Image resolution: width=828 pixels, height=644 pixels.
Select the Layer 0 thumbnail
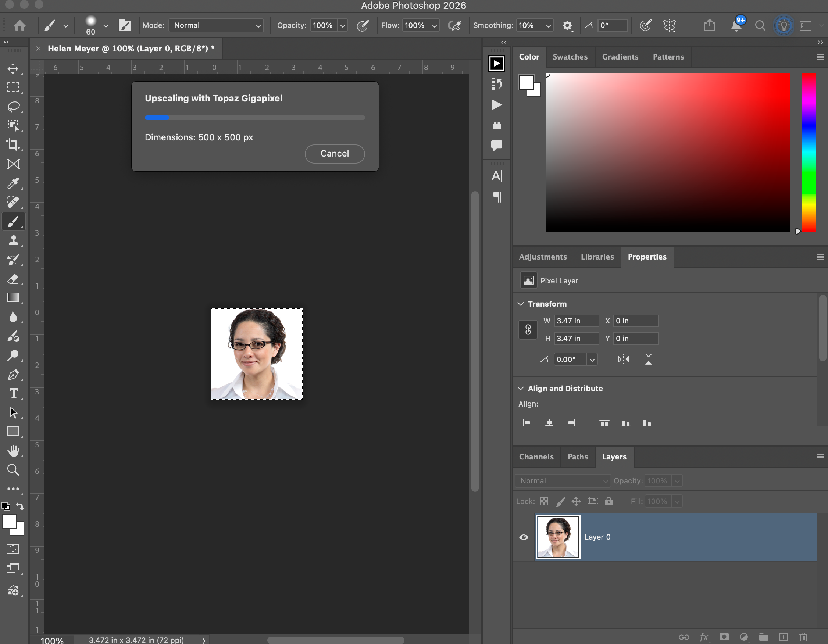click(557, 537)
